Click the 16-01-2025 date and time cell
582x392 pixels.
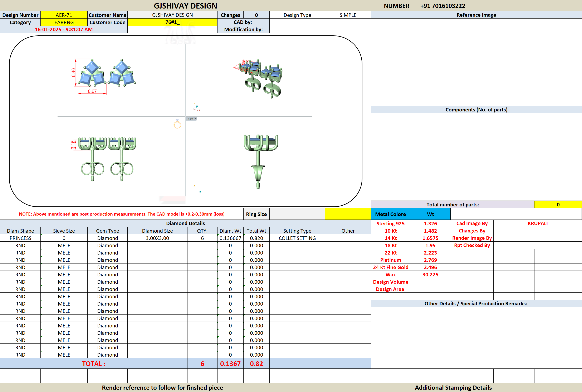pos(64,30)
